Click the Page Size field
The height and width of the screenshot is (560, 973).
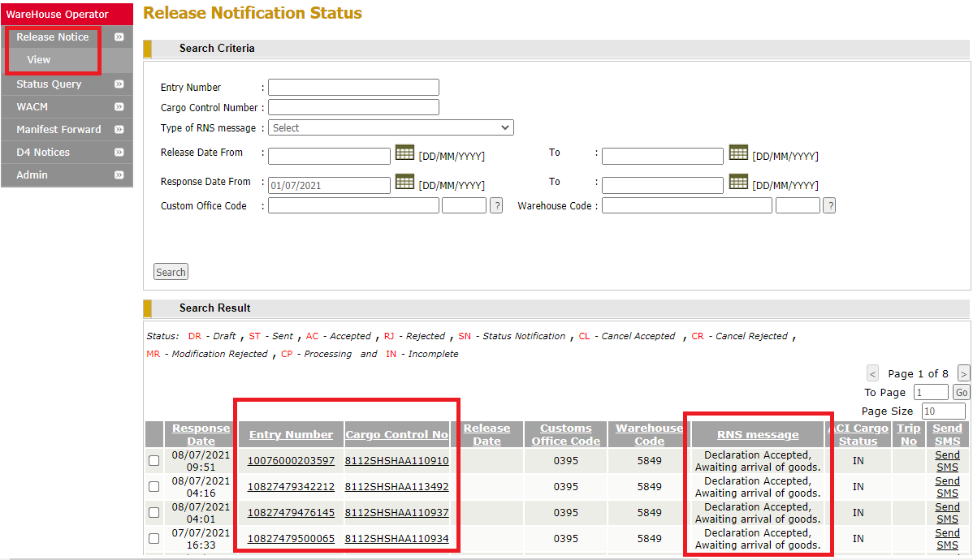[x=943, y=411]
